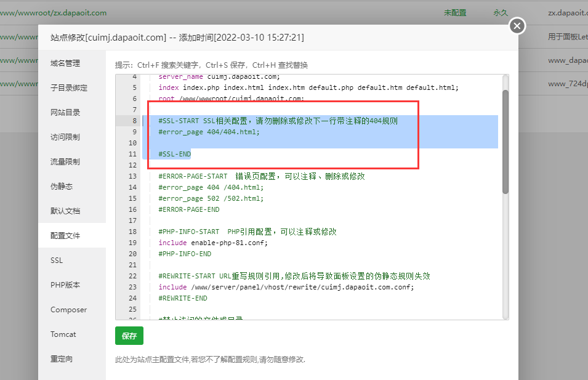Open the 访问限制 tab

coord(65,137)
